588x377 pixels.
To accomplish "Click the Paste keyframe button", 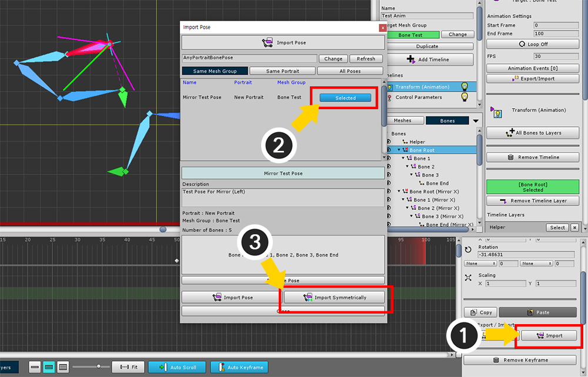I will [538, 312].
